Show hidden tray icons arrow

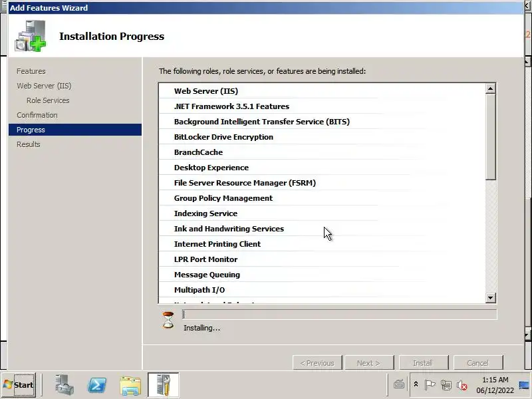tap(416, 384)
